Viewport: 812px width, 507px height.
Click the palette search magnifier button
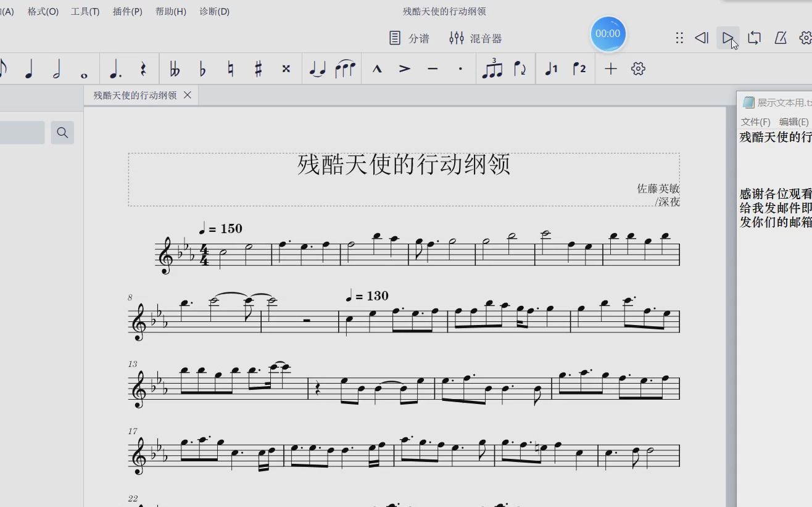pos(62,133)
